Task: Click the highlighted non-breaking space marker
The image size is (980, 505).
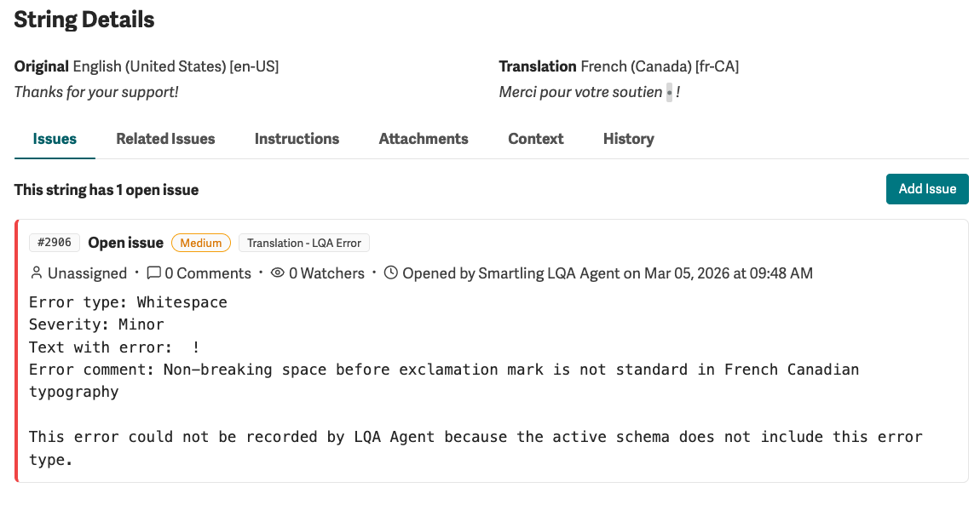Action: pos(669,92)
